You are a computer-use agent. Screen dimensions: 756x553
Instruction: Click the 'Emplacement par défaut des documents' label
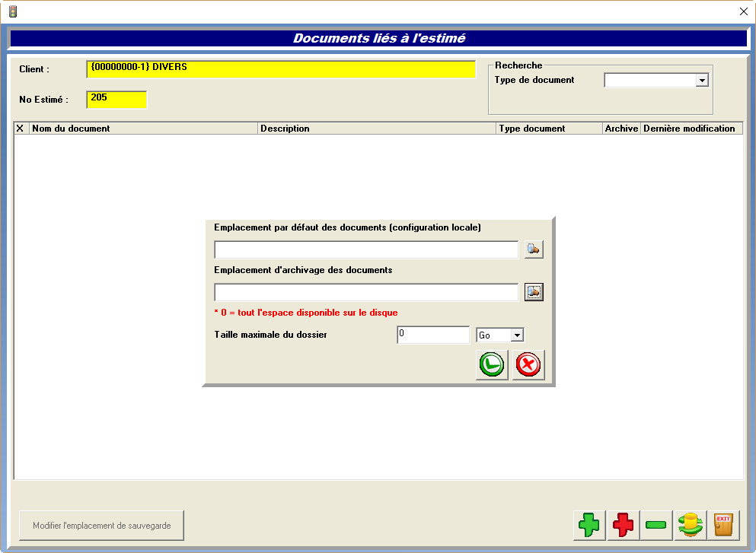coord(348,227)
